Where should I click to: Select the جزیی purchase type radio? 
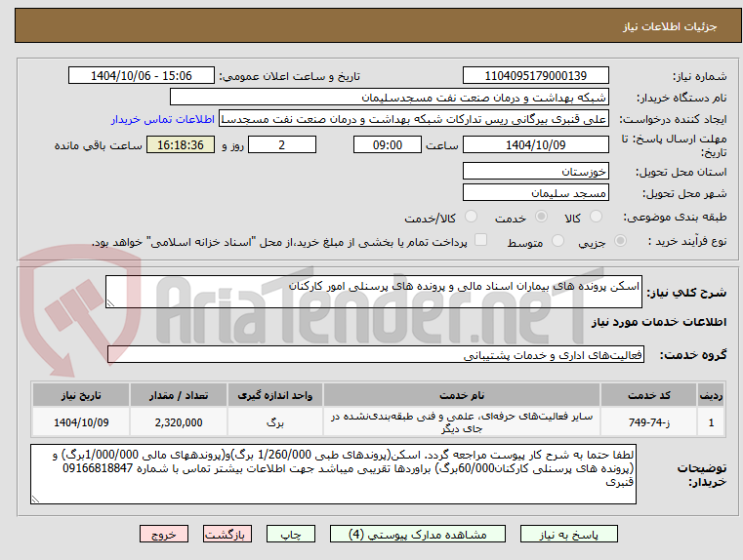[620, 241]
